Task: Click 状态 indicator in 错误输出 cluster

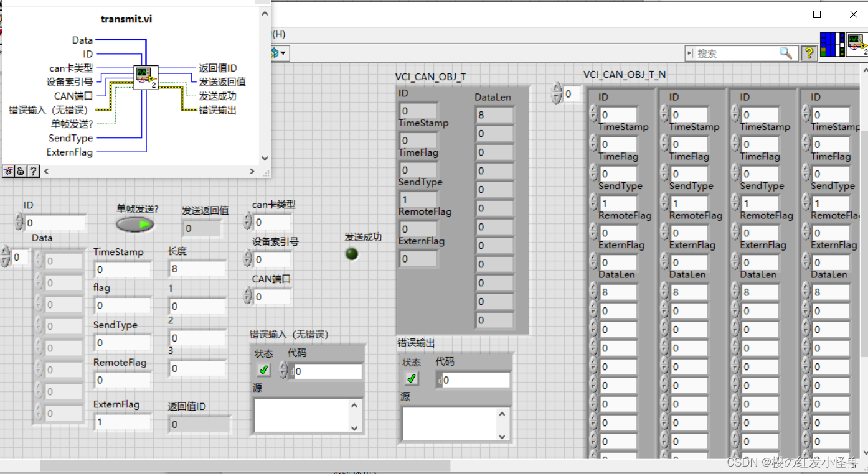Action: point(412,378)
